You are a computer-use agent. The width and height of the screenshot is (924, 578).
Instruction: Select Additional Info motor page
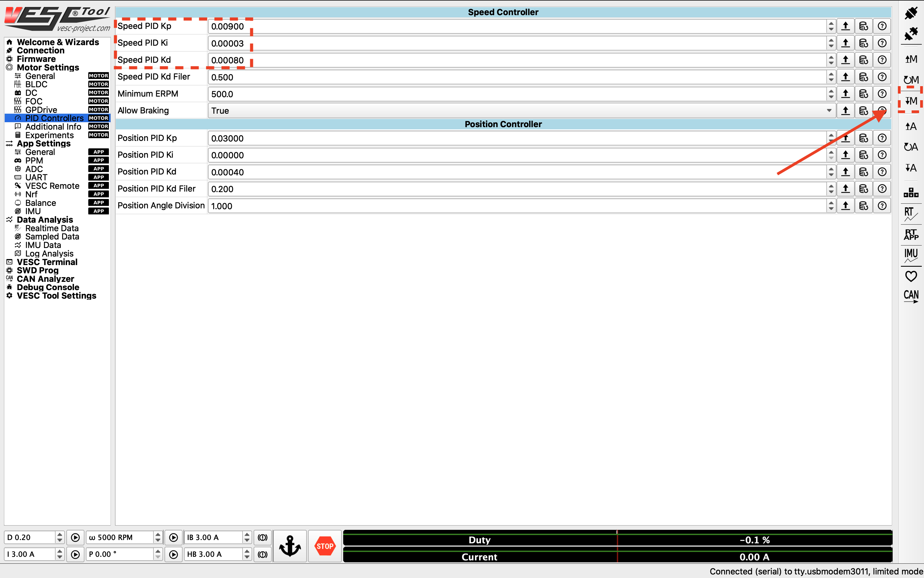click(x=53, y=127)
